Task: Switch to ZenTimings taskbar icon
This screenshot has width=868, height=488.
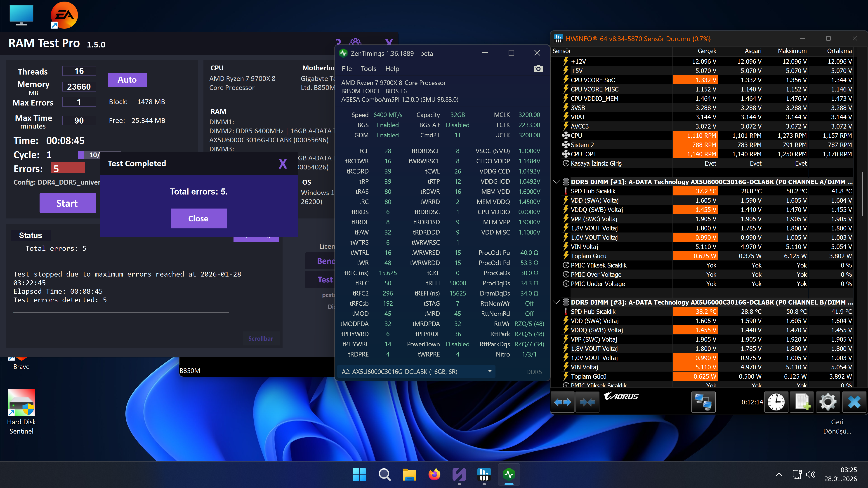Action: click(x=509, y=475)
